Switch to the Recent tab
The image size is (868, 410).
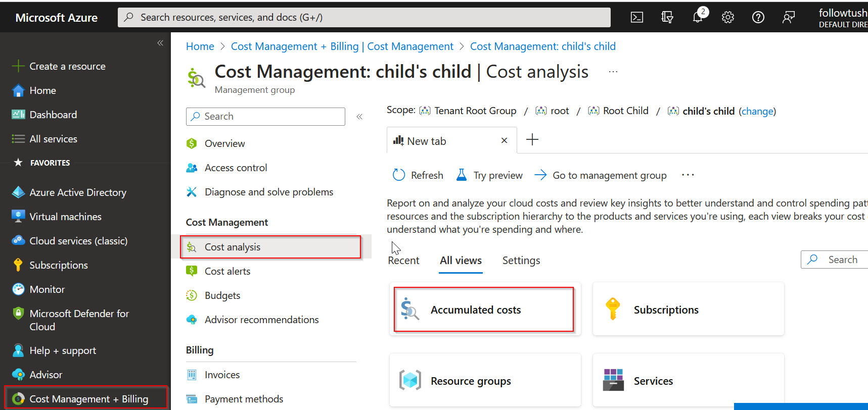403,261
